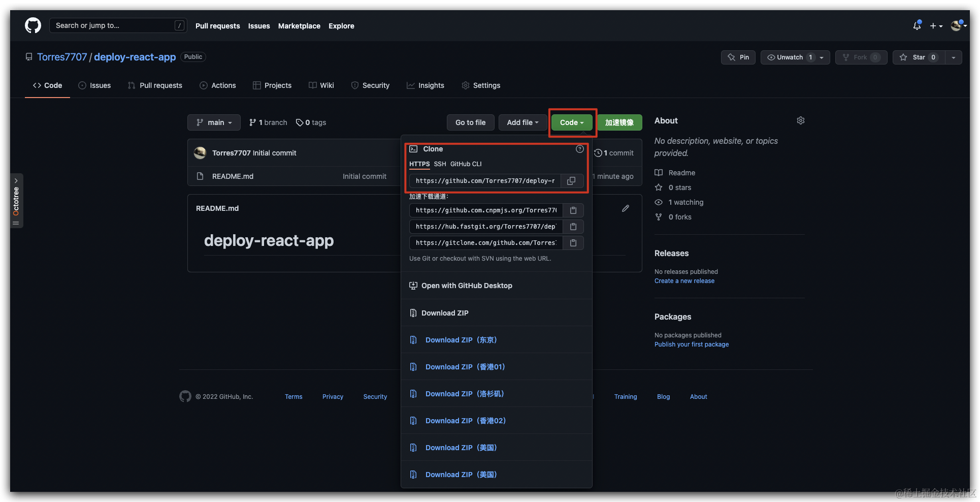Edit repository details gear in About
Viewport: 980px width, 502px height.
coord(801,120)
